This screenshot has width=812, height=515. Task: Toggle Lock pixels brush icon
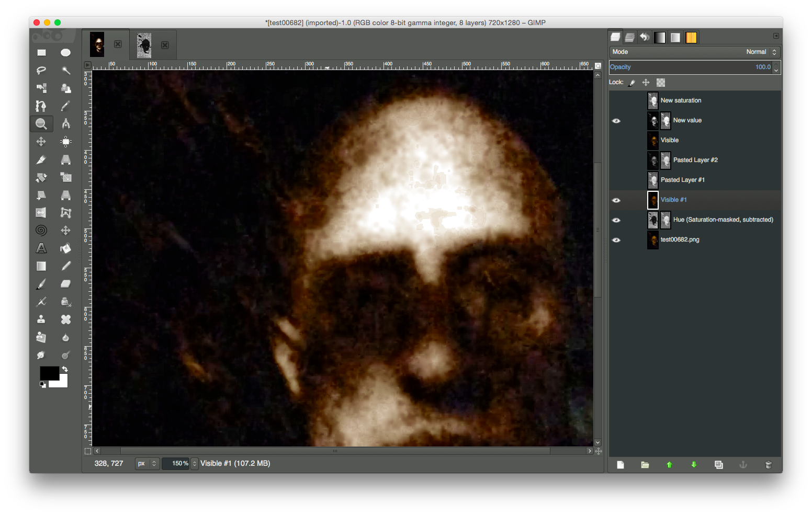pyautogui.click(x=632, y=83)
